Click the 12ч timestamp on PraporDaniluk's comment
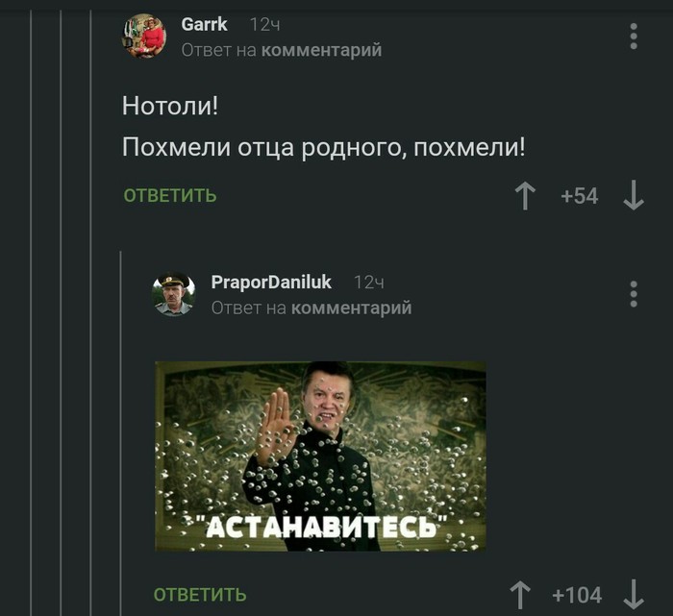Viewport: 673px width, 616px height. click(x=368, y=283)
